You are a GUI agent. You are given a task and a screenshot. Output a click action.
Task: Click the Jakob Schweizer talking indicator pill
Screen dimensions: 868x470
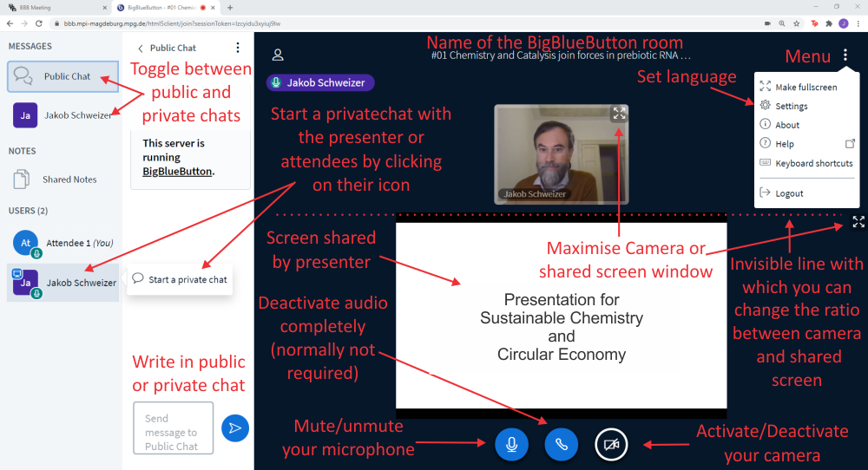click(x=320, y=83)
